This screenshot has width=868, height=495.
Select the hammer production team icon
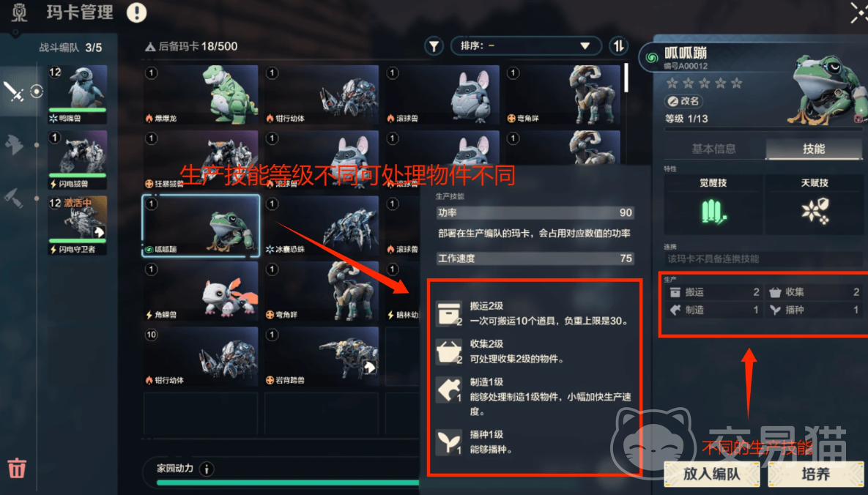click(14, 198)
